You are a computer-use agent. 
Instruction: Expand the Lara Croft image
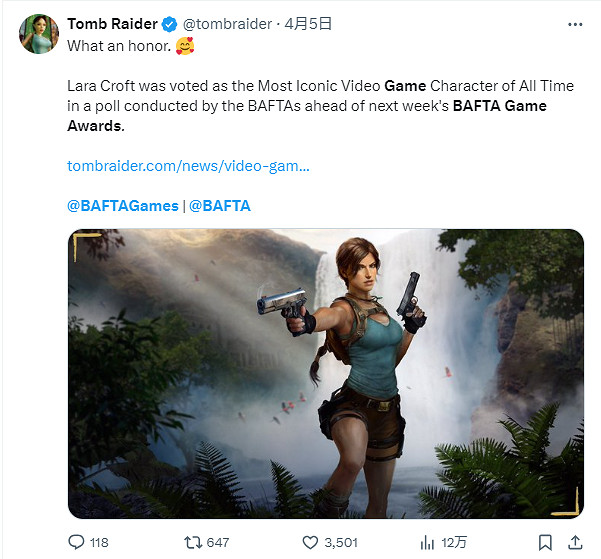click(325, 373)
